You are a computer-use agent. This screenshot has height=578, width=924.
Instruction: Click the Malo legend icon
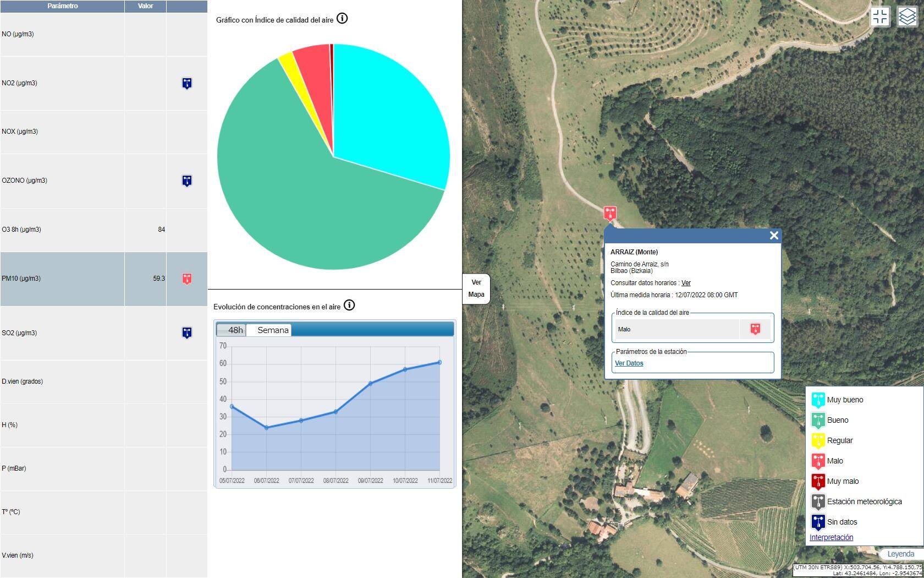pyautogui.click(x=818, y=461)
